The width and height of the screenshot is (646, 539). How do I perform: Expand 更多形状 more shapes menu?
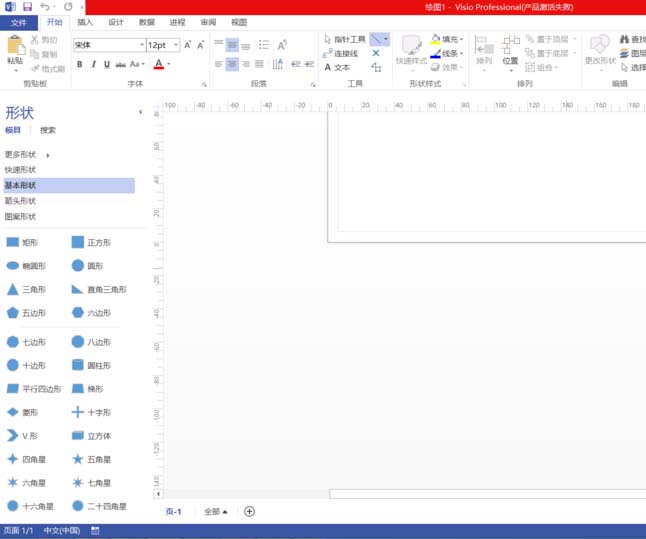[x=27, y=155]
